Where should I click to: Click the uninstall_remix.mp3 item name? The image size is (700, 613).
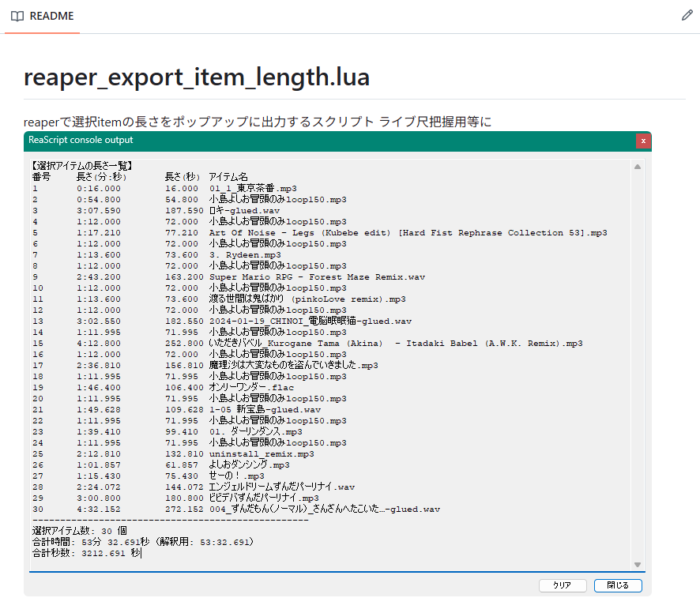(x=262, y=453)
